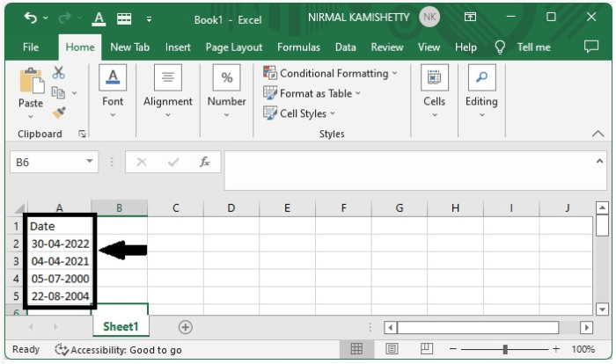Select row 3 header
616x364 pixels.
coord(16,261)
